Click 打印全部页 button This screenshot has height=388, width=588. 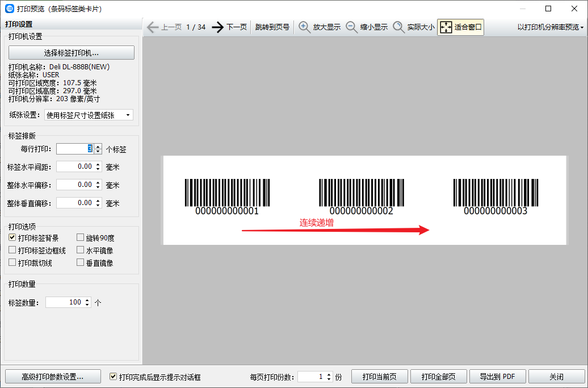439,377
